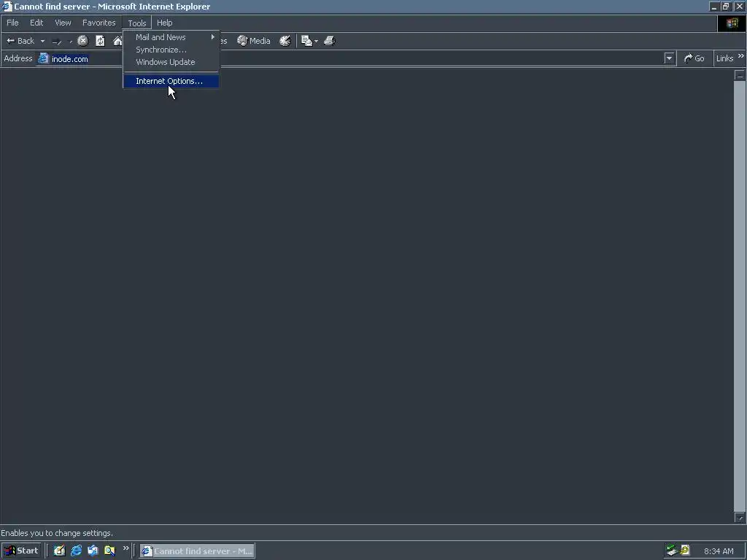
Task: Expand the Links toolbar chevron
Action: pos(741,56)
